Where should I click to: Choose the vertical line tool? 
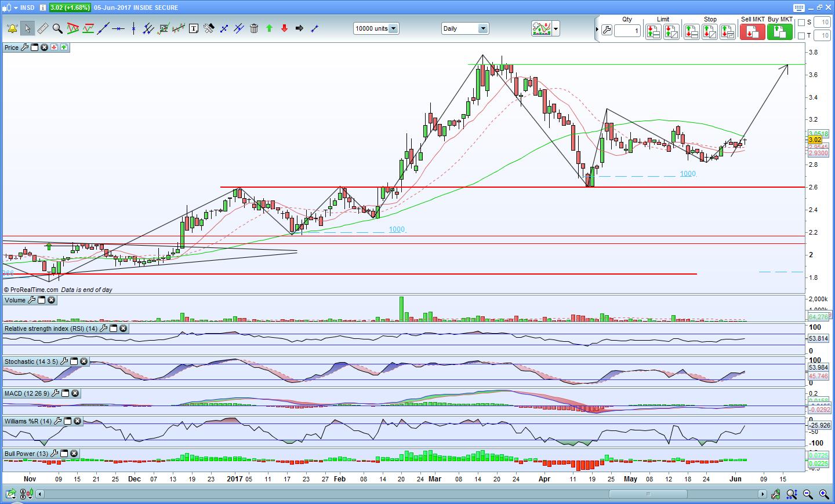pyautogui.click(x=133, y=28)
